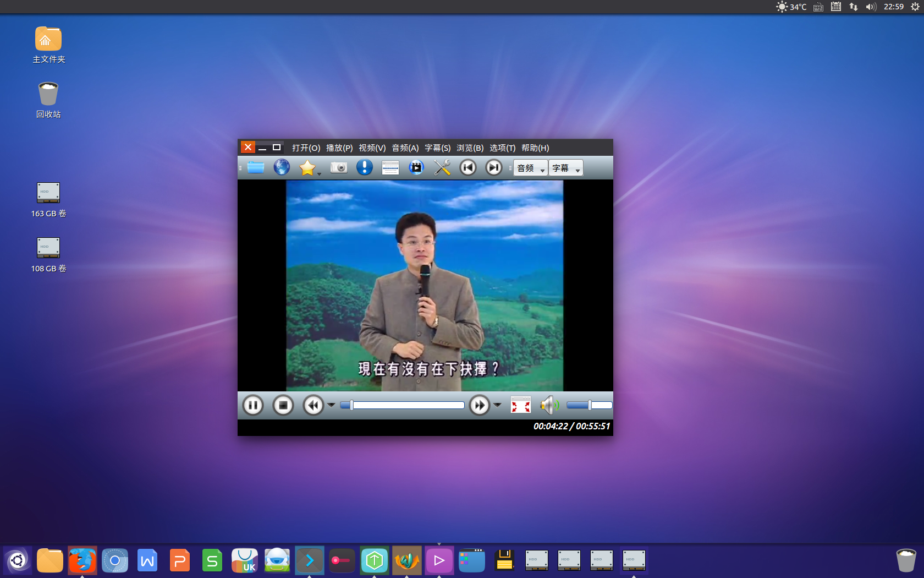This screenshot has width=924, height=578.
Task: Pause the video playback
Action: click(x=253, y=406)
